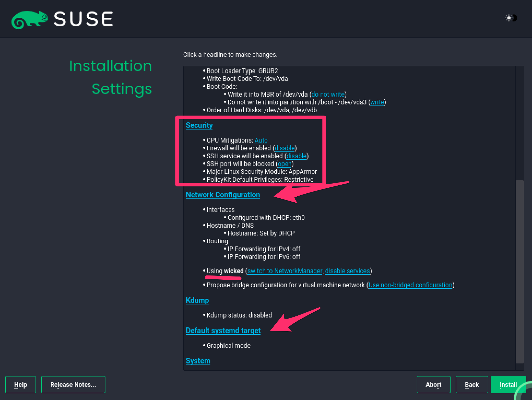532x400 pixels.
Task: Click 'Kdump status: disabled' line
Action: [x=239, y=315]
